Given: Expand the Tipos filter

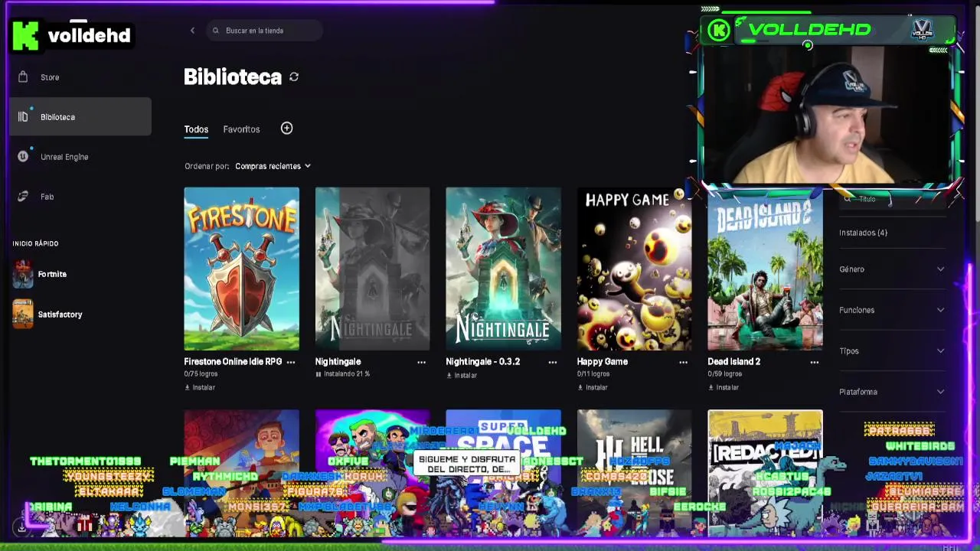Looking at the screenshot, I should (x=892, y=351).
